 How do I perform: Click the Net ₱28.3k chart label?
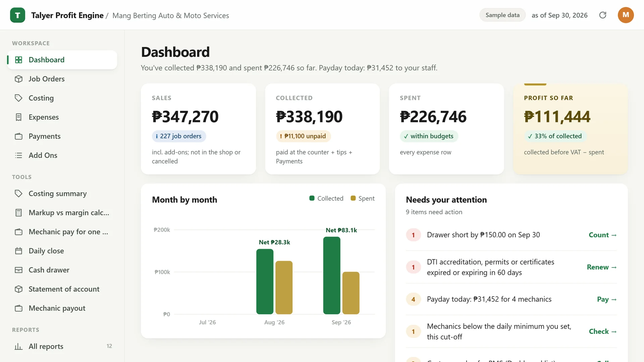tap(274, 242)
